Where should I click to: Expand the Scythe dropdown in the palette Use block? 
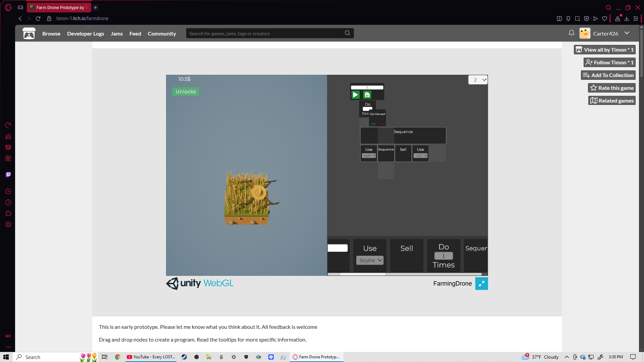tap(370, 260)
